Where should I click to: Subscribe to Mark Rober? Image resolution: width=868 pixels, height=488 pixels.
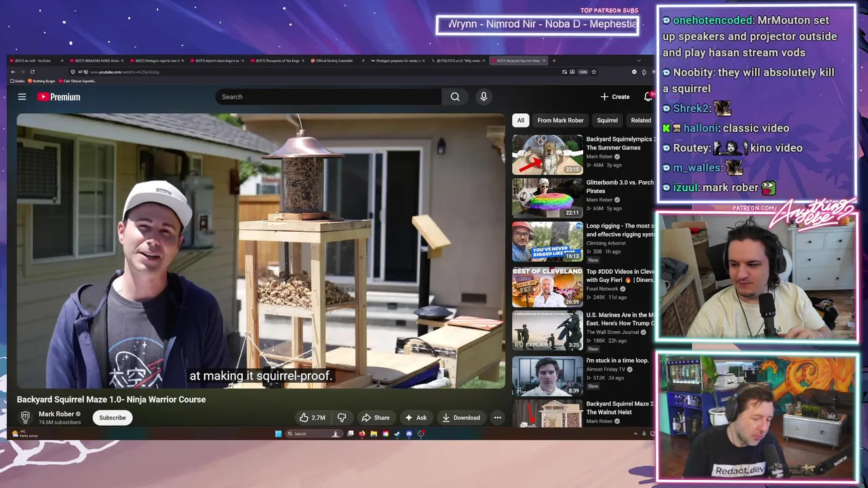pyautogui.click(x=113, y=418)
